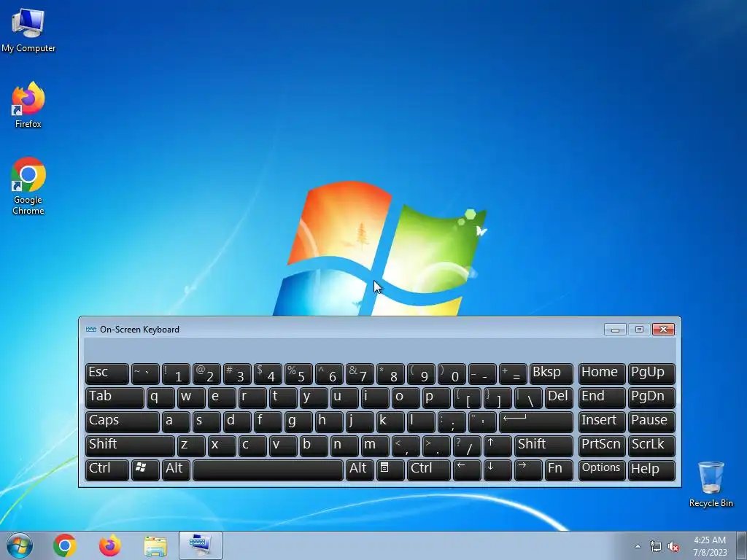Click the On-Screen Keyboard taskbar button
This screenshot has width=747, height=560.
click(x=201, y=545)
